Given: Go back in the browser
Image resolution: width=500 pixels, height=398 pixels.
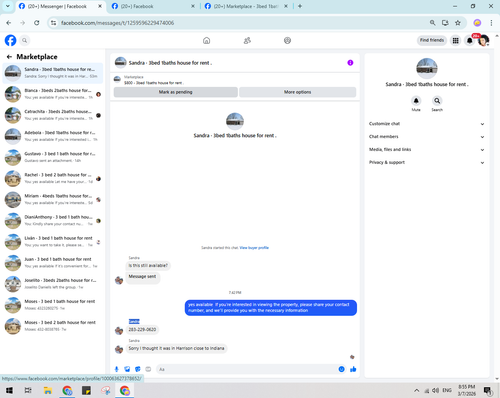Looking at the screenshot, I should point(9,23).
